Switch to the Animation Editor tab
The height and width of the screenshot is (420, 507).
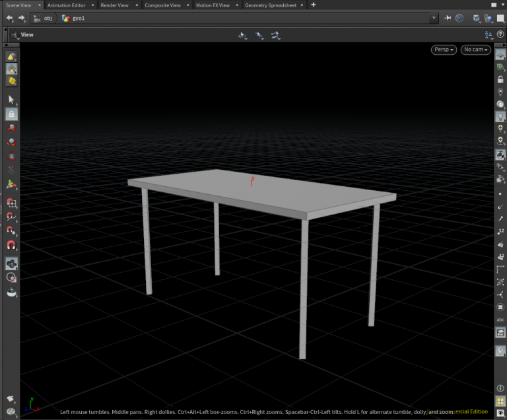[67, 5]
